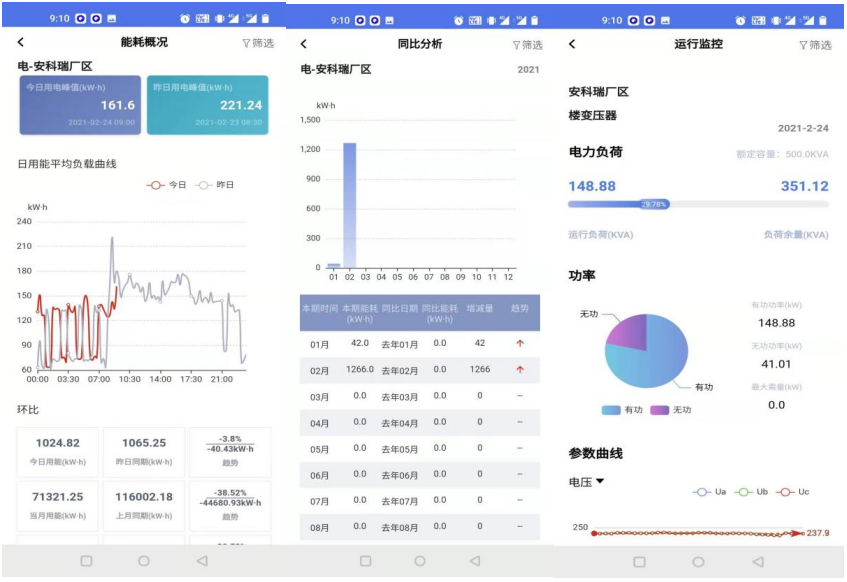Tap Android home circle on 同比分析 screen

pos(420,561)
